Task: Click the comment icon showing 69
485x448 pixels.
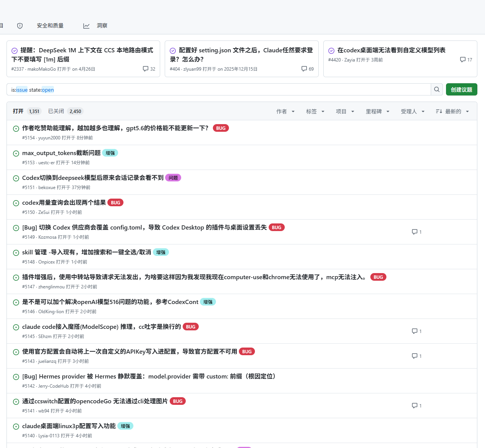Action: pos(304,69)
